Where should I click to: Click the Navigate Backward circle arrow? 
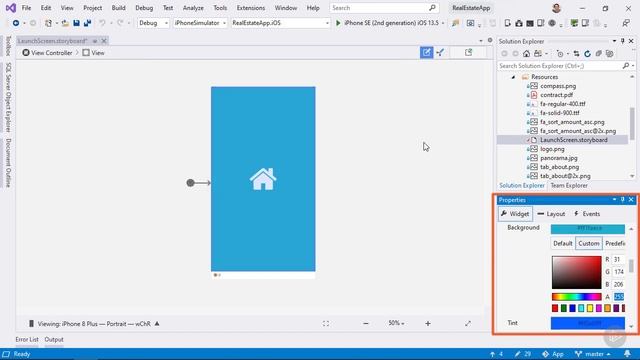(16, 23)
